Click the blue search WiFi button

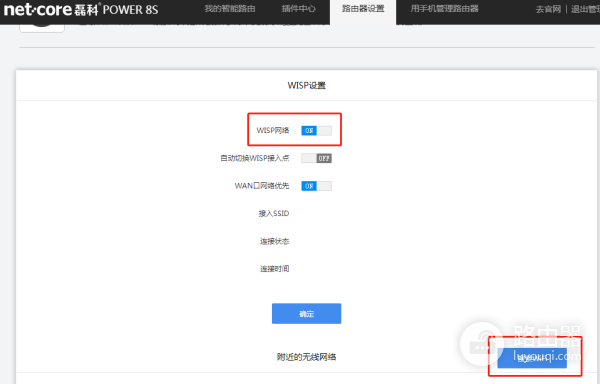(532, 358)
